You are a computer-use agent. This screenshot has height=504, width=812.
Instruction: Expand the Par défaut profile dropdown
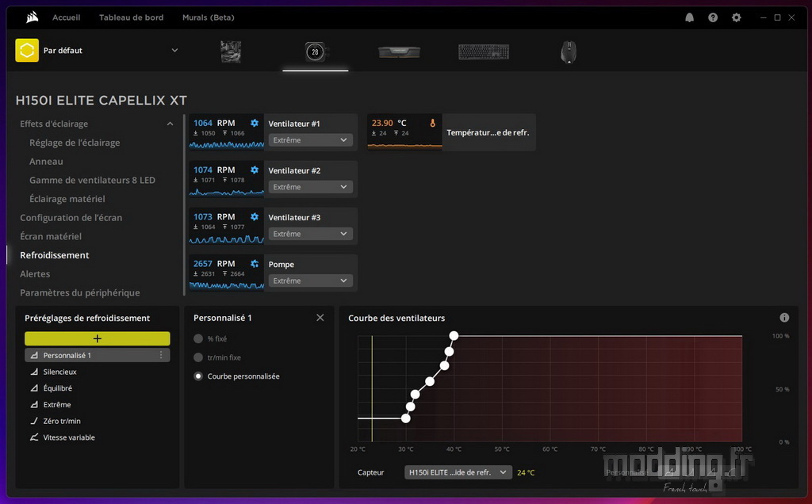tap(174, 50)
